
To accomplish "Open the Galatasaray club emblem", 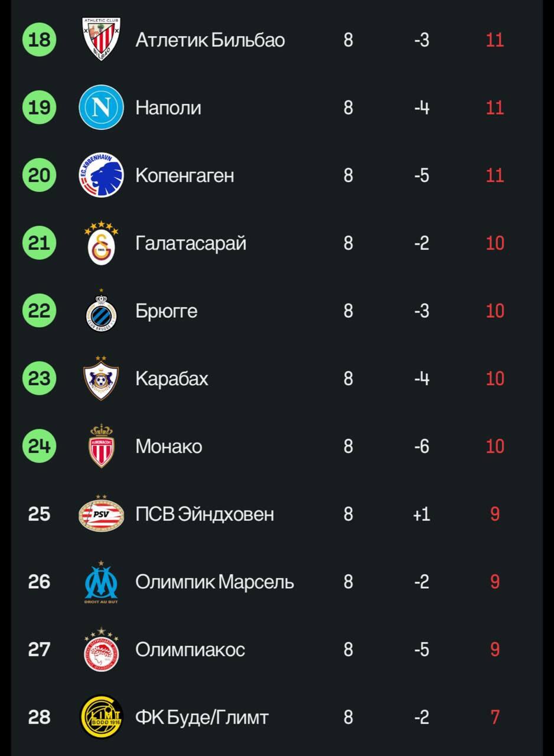I will (x=101, y=243).
